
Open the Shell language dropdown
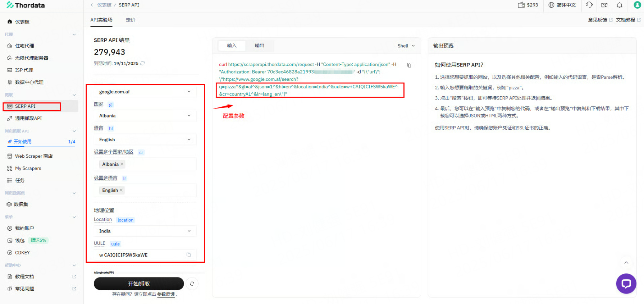click(406, 46)
